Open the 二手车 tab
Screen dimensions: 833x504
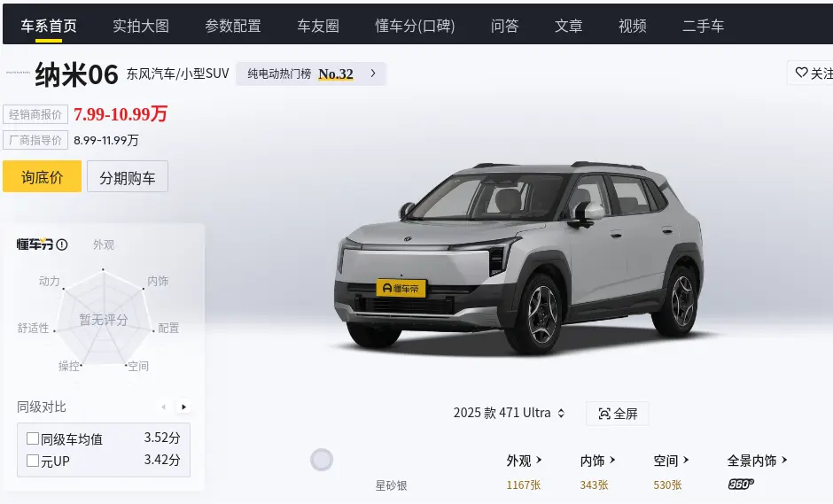(x=703, y=26)
